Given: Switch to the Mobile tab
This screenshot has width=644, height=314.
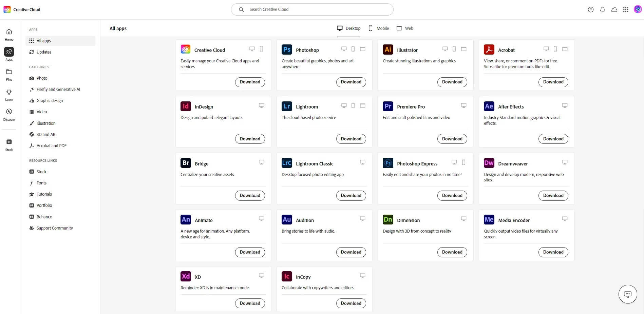Looking at the screenshot, I should pyautogui.click(x=379, y=28).
